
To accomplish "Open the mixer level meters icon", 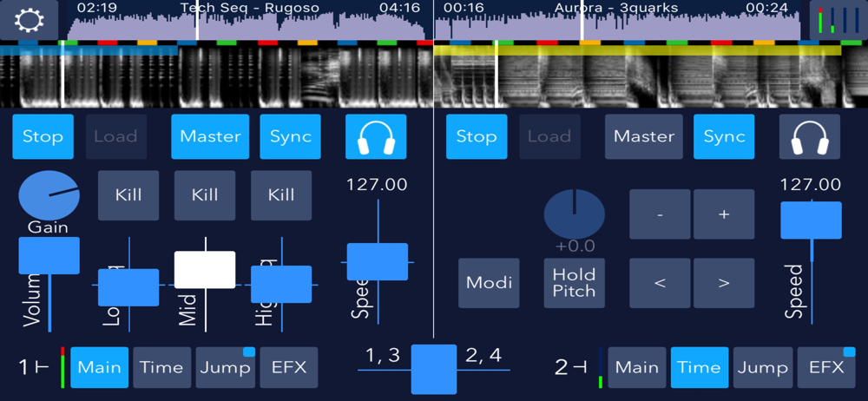I will click(x=838, y=20).
